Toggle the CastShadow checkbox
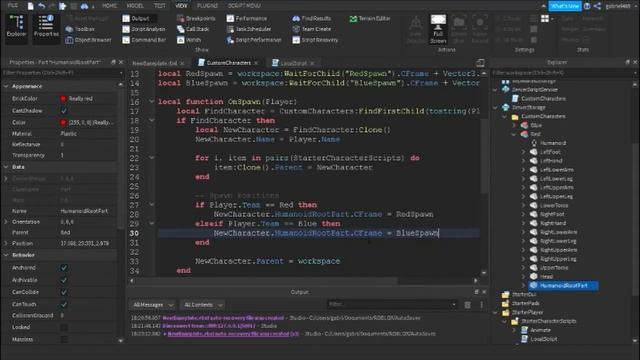Viewport: 640px width, 360px height. (x=64, y=111)
